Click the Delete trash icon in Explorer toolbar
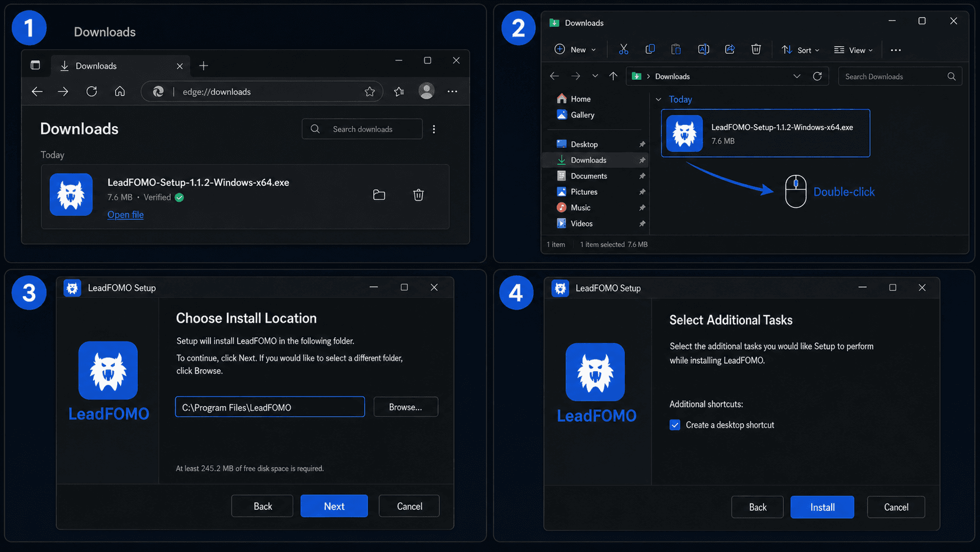Viewport: 980px width, 552px height. 756,49
